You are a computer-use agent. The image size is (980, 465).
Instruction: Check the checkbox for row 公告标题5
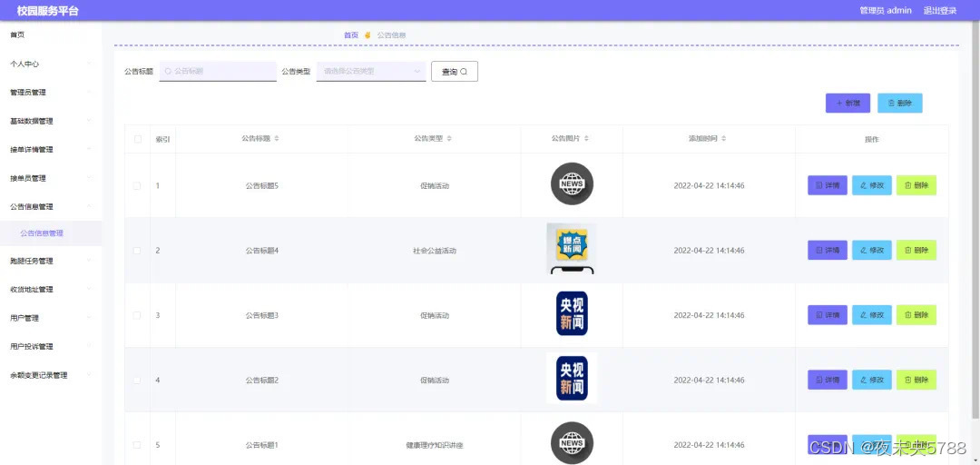(137, 186)
